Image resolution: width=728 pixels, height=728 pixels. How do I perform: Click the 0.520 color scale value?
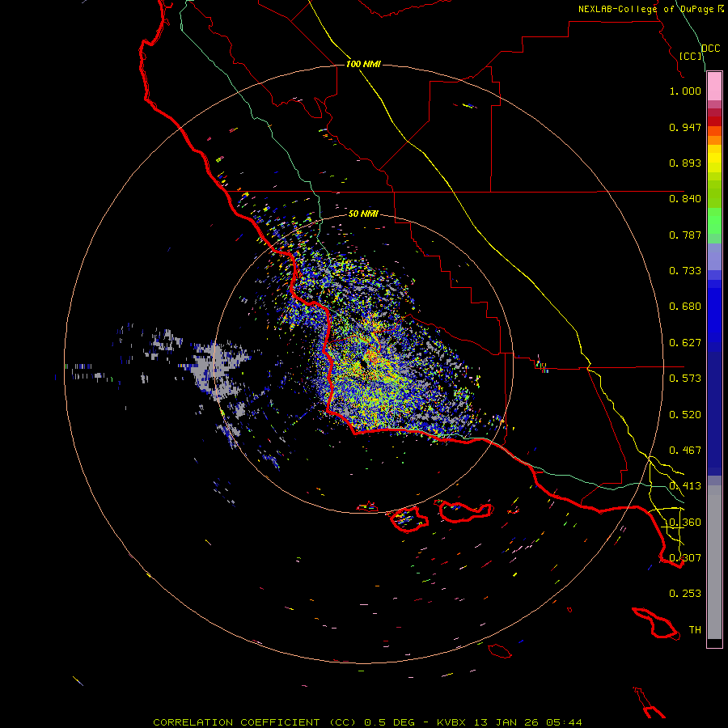click(x=685, y=415)
